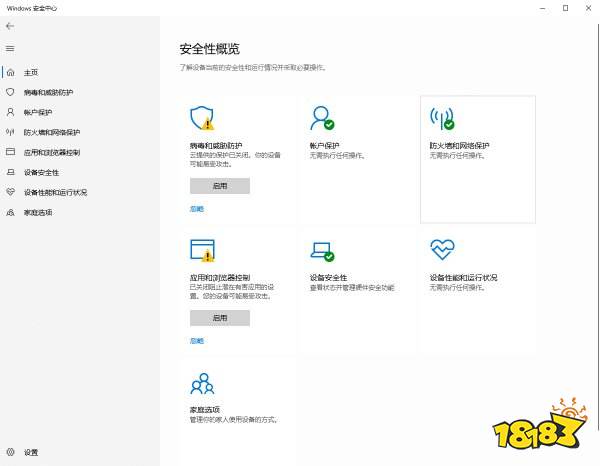The height and width of the screenshot is (466, 600).
Task: Maximize the Windows Security window
Action: pos(566,8)
